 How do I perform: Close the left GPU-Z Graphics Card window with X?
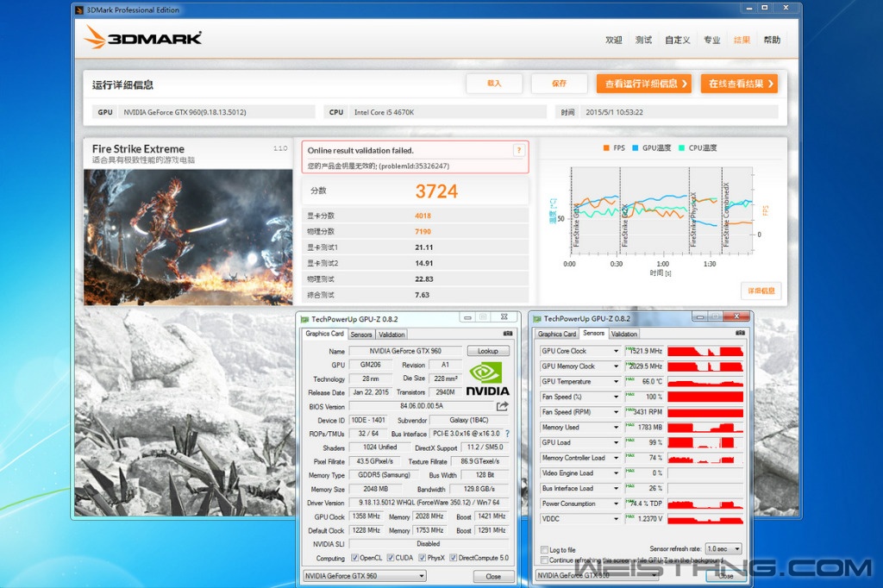tap(504, 317)
